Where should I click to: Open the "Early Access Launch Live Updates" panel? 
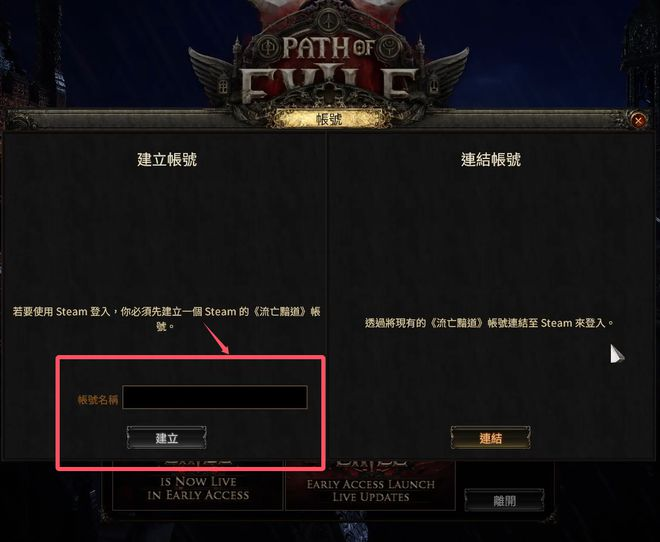pos(370,486)
